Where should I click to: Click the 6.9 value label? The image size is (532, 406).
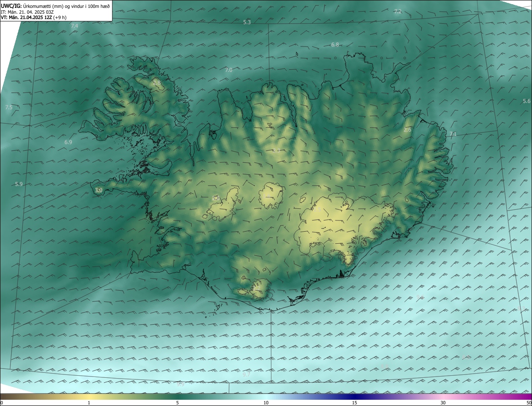[x=68, y=142]
